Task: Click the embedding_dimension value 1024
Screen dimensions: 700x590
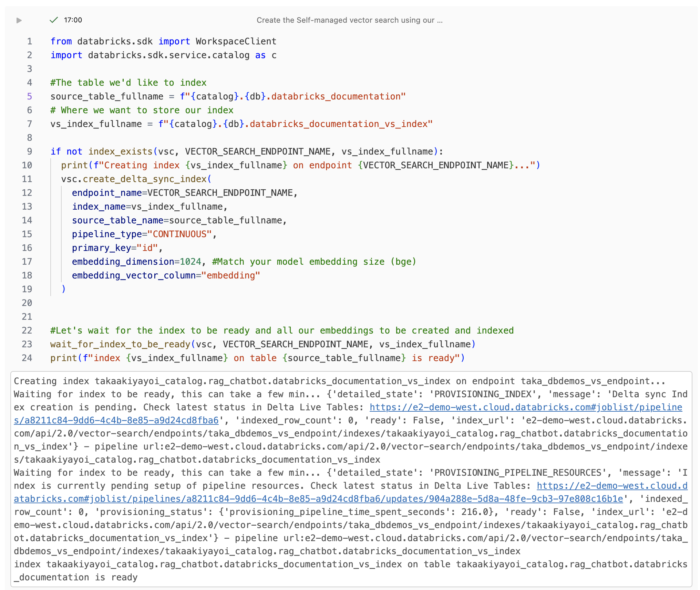Action: pyautogui.click(x=190, y=262)
